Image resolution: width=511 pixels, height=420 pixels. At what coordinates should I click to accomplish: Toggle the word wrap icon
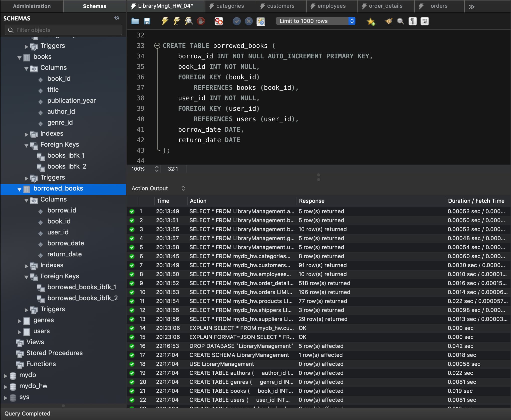[x=425, y=21]
